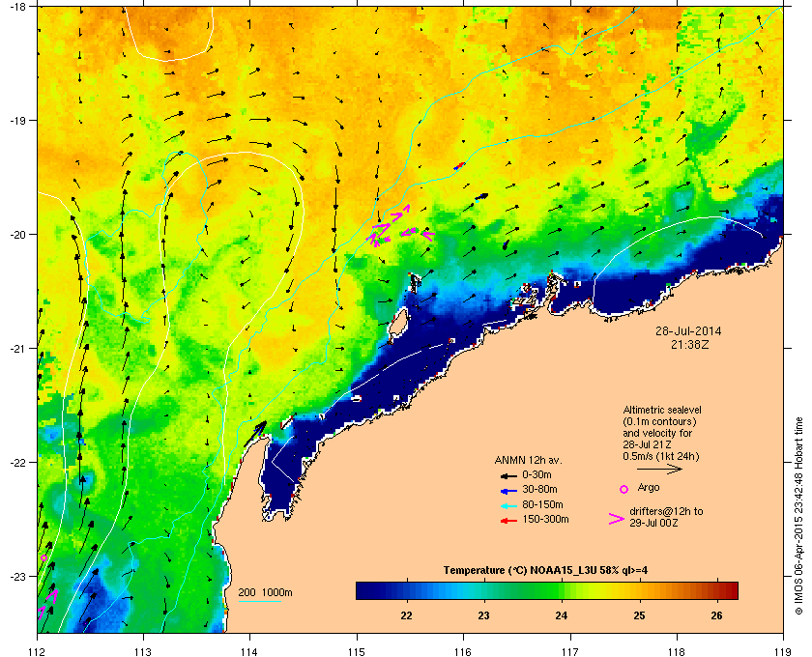Image resolution: width=812 pixels, height=657 pixels.
Task: Click the cyan 200 1000m isobath legend line
Action: pyautogui.click(x=259, y=602)
